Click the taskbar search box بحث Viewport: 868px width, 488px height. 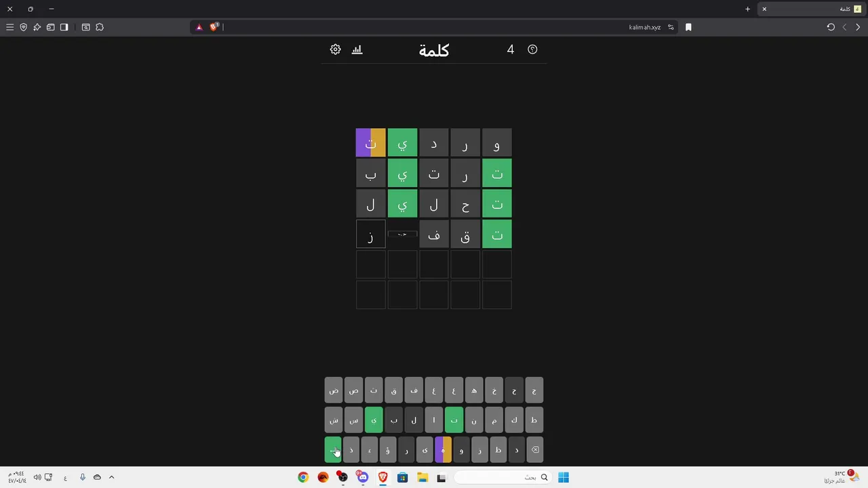(502, 477)
